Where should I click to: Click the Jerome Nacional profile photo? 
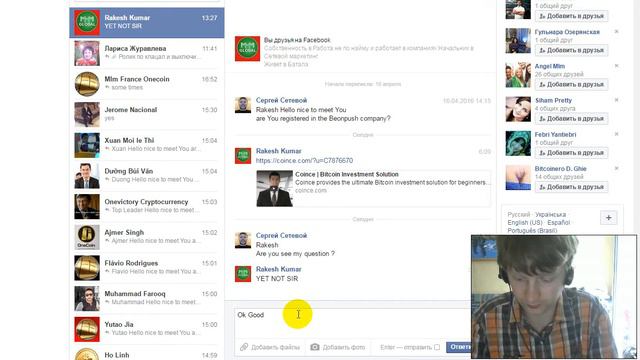point(87,114)
